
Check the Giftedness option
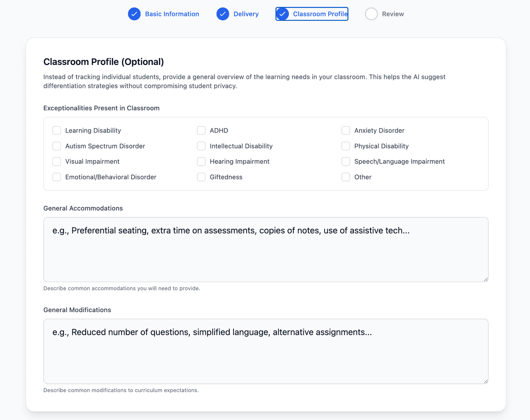pyautogui.click(x=201, y=177)
